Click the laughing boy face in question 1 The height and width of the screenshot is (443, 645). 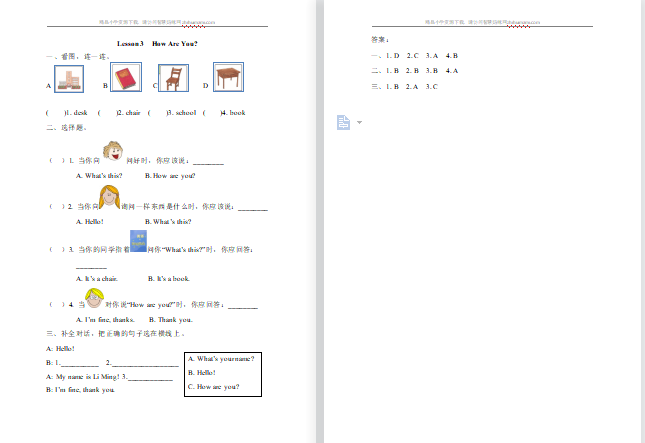pos(113,152)
